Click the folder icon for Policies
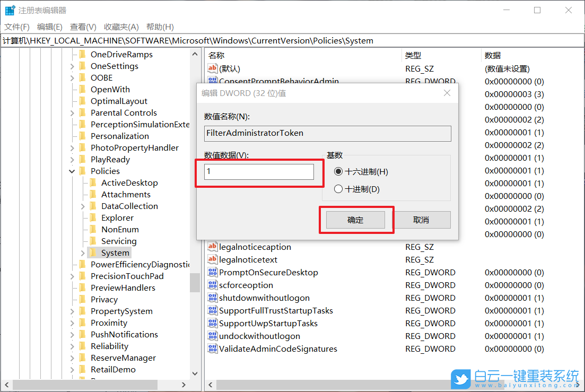 [x=83, y=171]
